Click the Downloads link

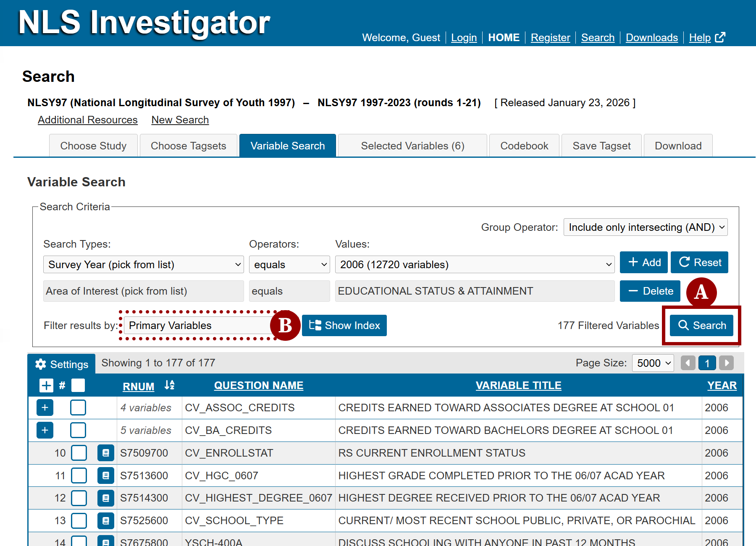(x=652, y=38)
